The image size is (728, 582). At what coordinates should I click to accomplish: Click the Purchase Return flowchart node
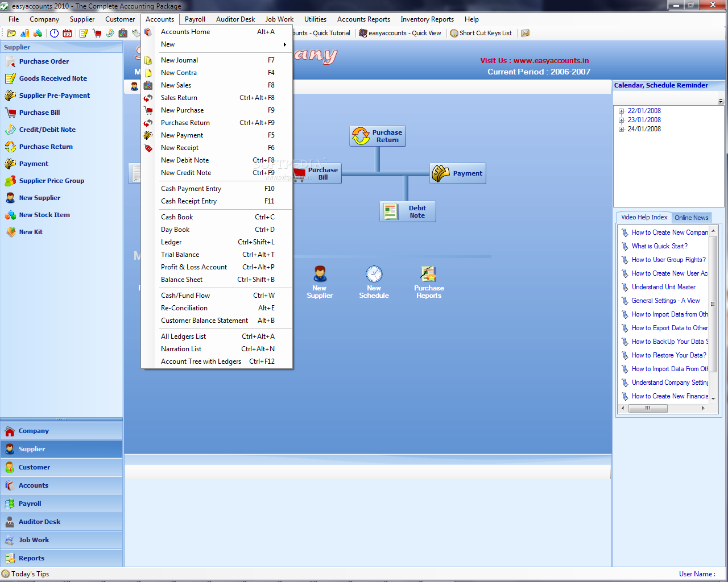(378, 136)
